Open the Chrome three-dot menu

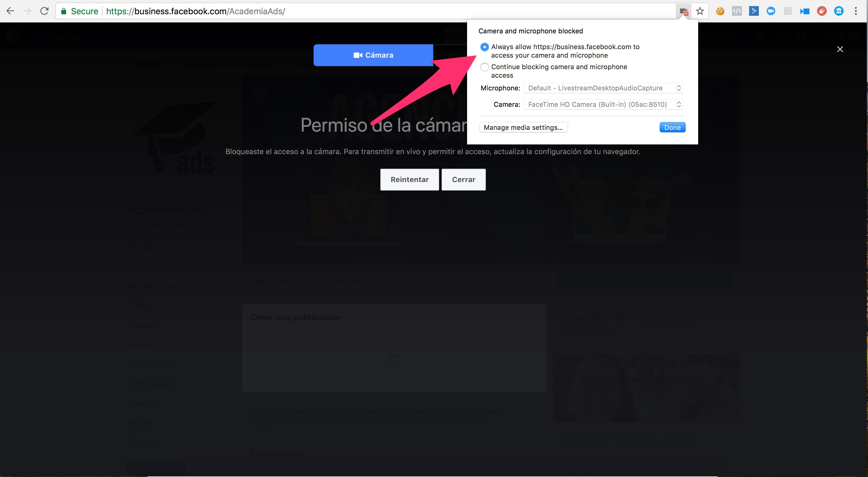pyautogui.click(x=856, y=11)
